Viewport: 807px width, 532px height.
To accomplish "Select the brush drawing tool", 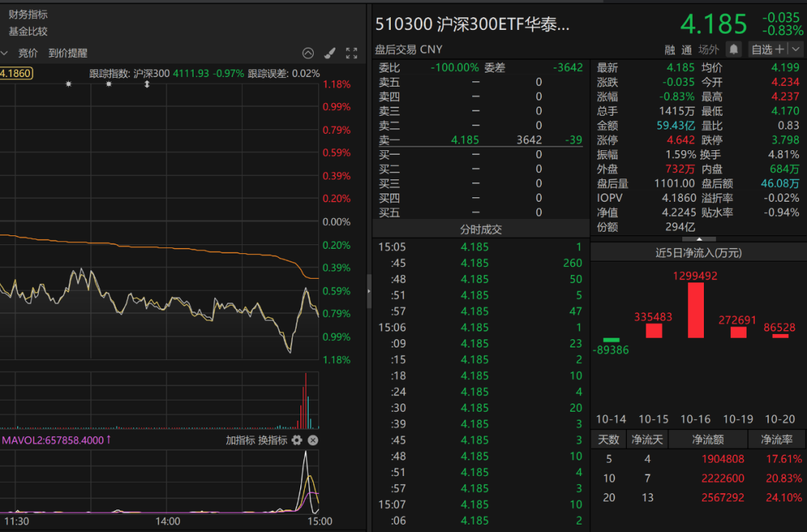I will (x=330, y=53).
